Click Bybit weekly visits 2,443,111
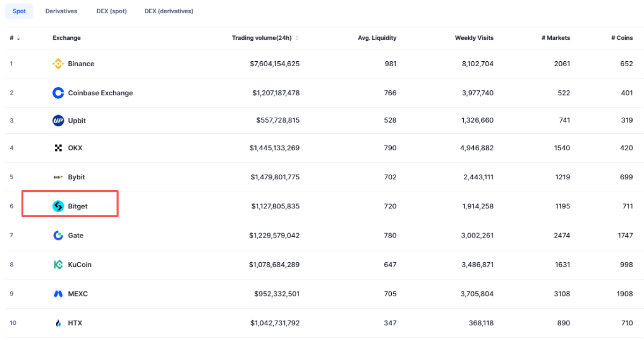The width and height of the screenshot is (644, 340). (478, 177)
